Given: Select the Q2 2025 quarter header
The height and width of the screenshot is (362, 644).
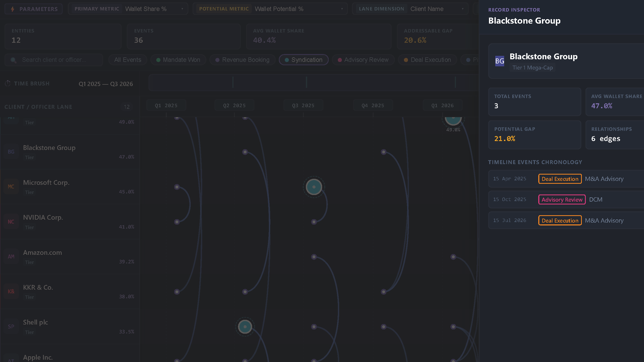Looking at the screenshot, I should pyautogui.click(x=234, y=105).
